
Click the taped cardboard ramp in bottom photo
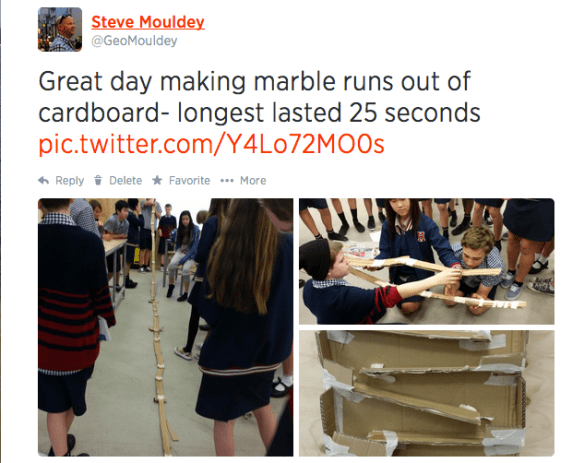[421, 400]
